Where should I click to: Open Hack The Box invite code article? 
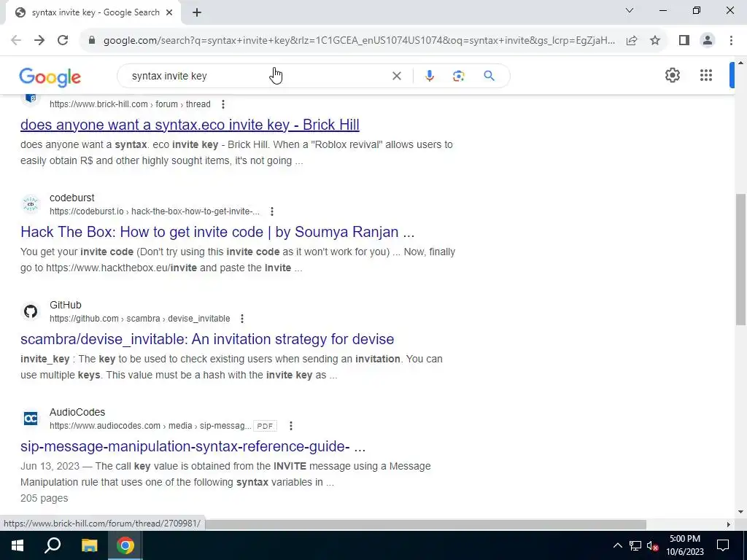217,232
